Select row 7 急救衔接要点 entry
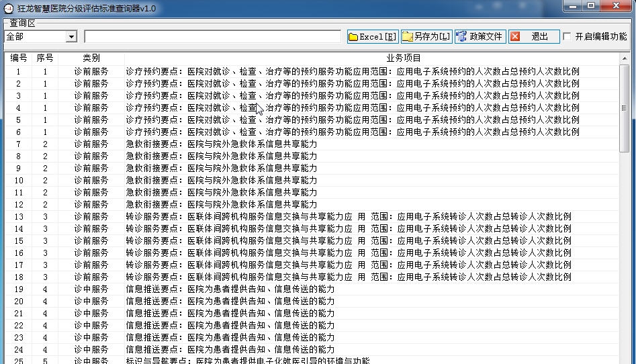The image size is (636, 364). (x=222, y=144)
